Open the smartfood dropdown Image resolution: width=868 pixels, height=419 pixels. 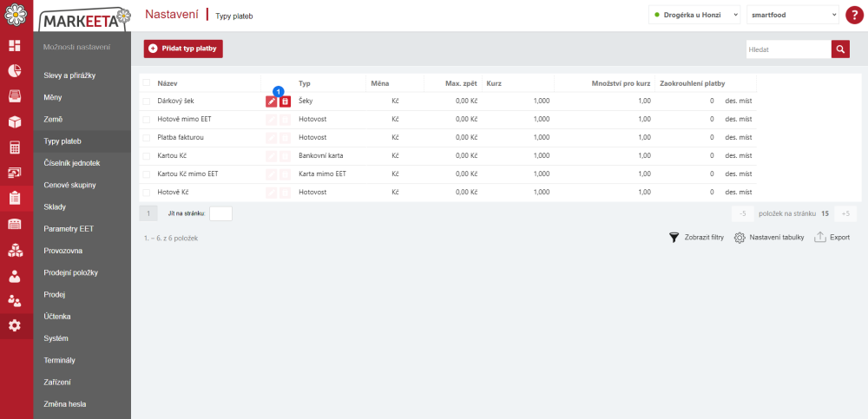(x=792, y=15)
